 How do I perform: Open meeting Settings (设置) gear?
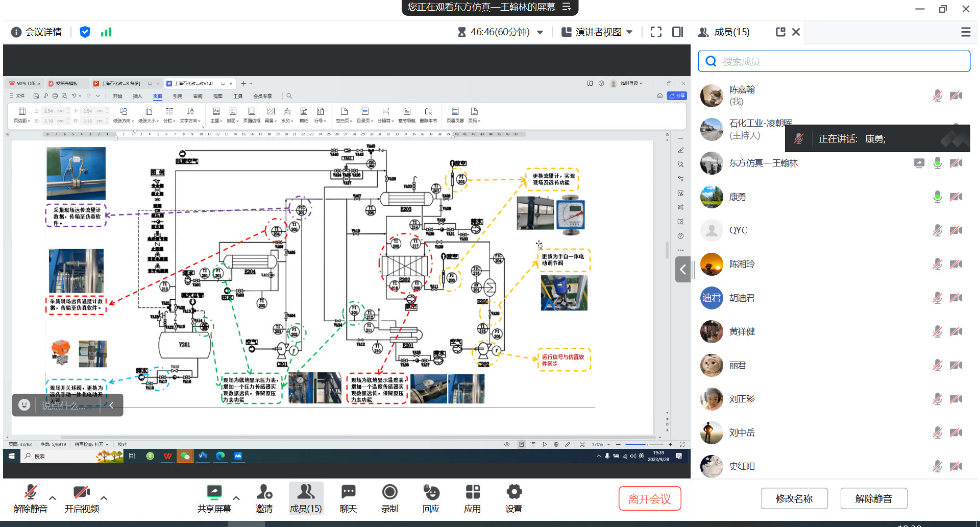513,492
